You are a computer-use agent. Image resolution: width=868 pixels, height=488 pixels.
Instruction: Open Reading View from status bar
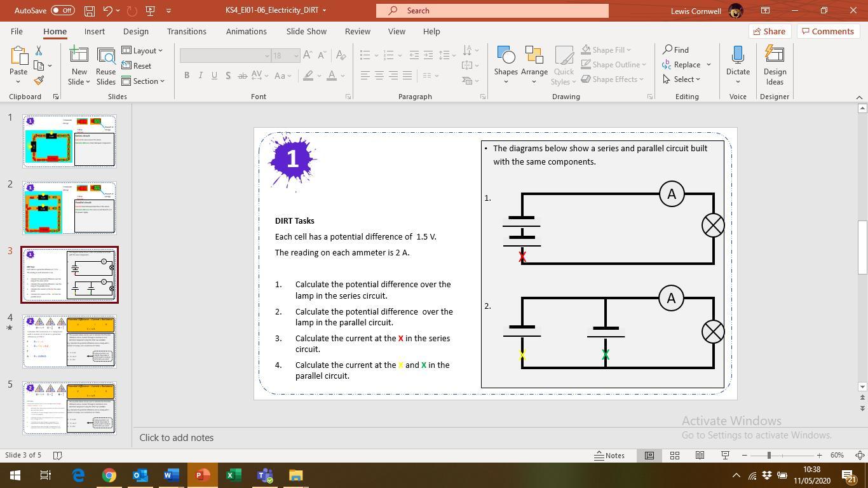click(700, 456)
